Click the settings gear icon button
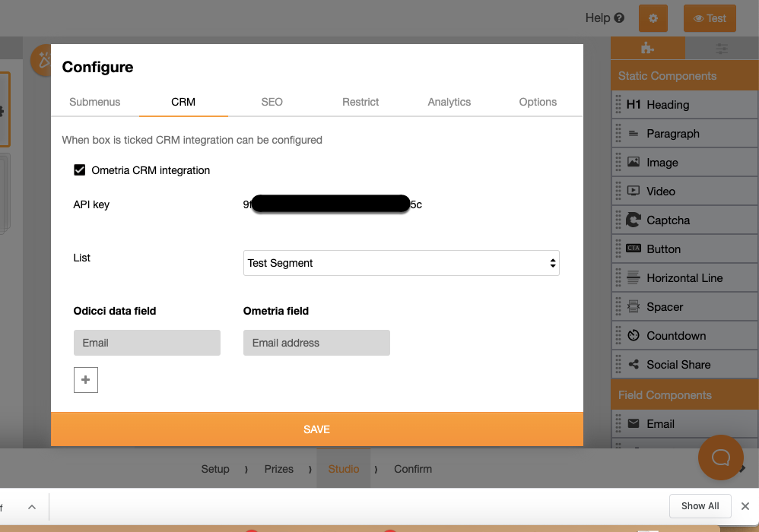The height and width of the screenshot is (532, 759). coord(653,18)
